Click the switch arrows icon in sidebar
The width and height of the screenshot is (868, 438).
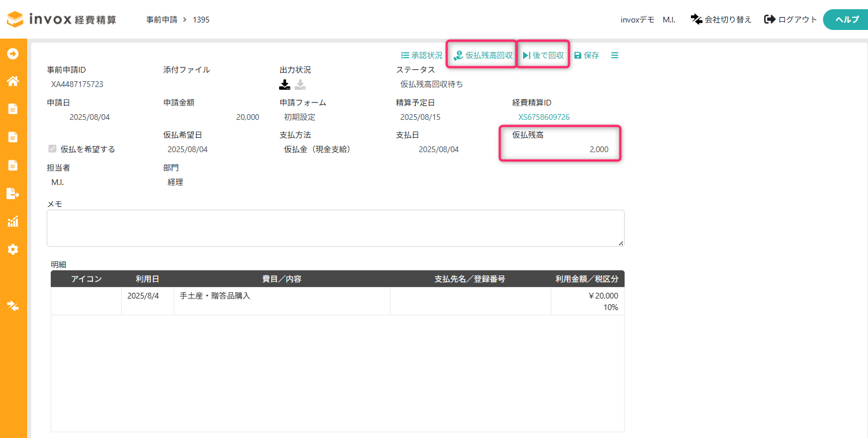(x=13, y=305)
